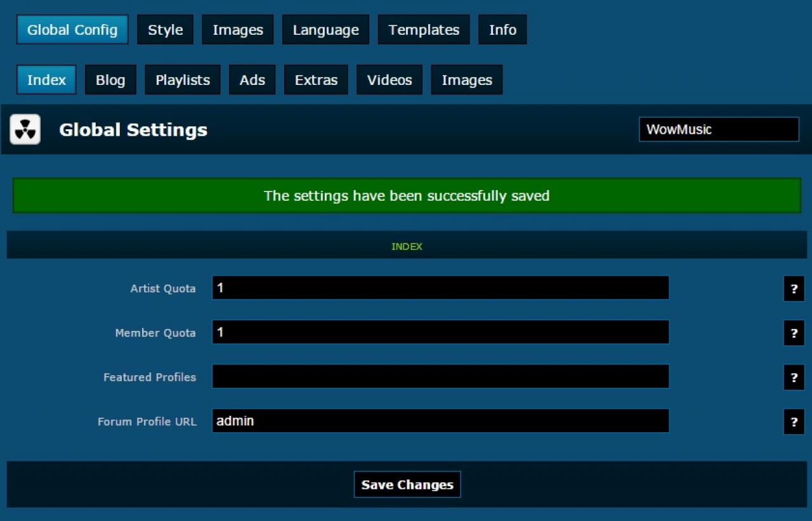This screenshot has height=521, width=812.
Task: Open the top-row Images tab
Action: point(238,30)
